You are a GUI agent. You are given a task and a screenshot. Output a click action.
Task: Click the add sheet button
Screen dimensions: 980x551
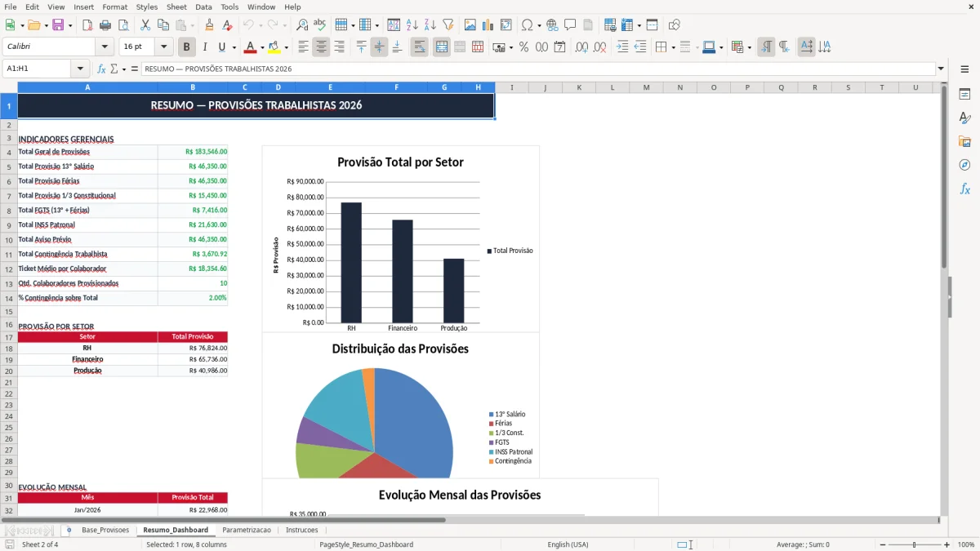pos(69,530)
